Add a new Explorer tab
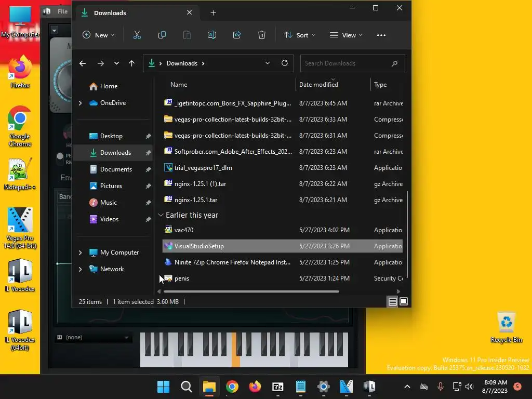The width and height of the screenshot is (532, 399). [213, 13]
